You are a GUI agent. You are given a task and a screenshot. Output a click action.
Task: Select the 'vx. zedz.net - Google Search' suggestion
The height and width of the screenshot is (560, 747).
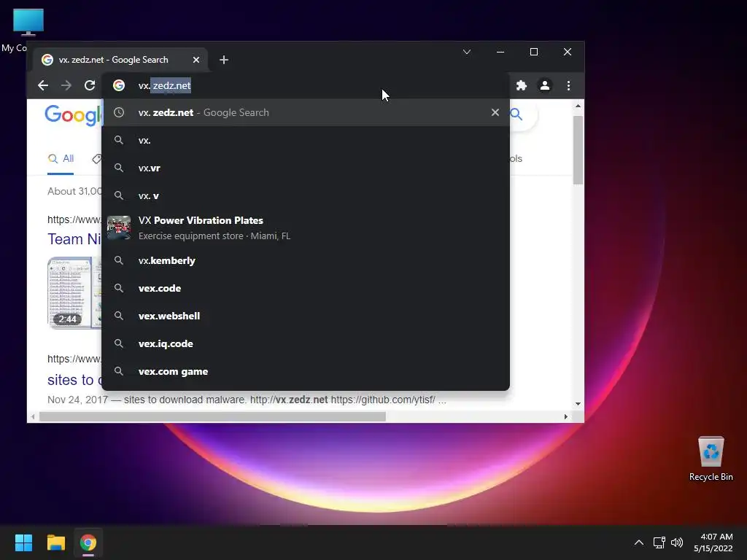[306, 112]
